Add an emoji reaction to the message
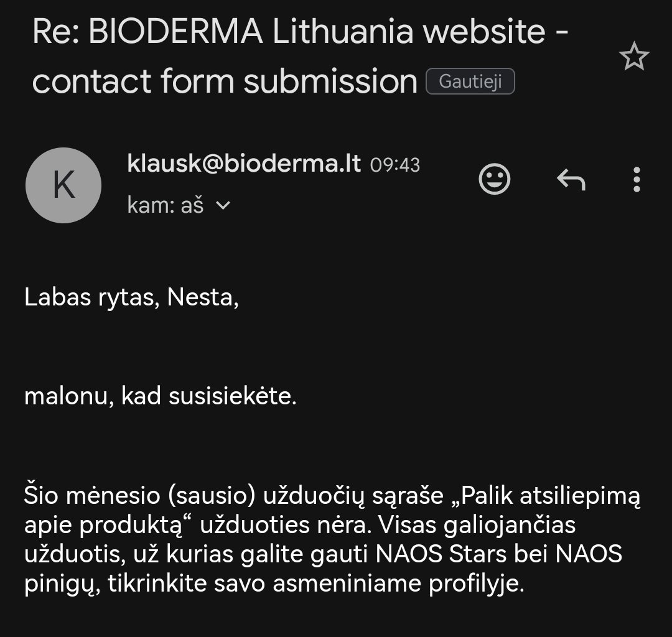The image size is (672, 637). [x=494, y=179]
